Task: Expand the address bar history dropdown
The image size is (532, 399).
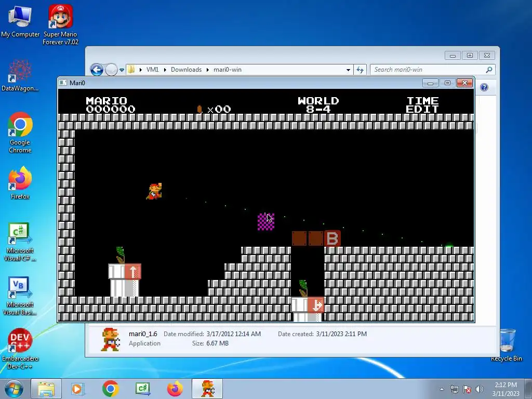Action: point(348,70)
